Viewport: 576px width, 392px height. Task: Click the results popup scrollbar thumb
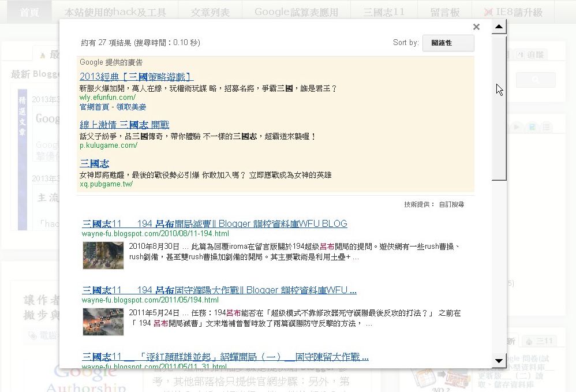[x=499, y=108]
